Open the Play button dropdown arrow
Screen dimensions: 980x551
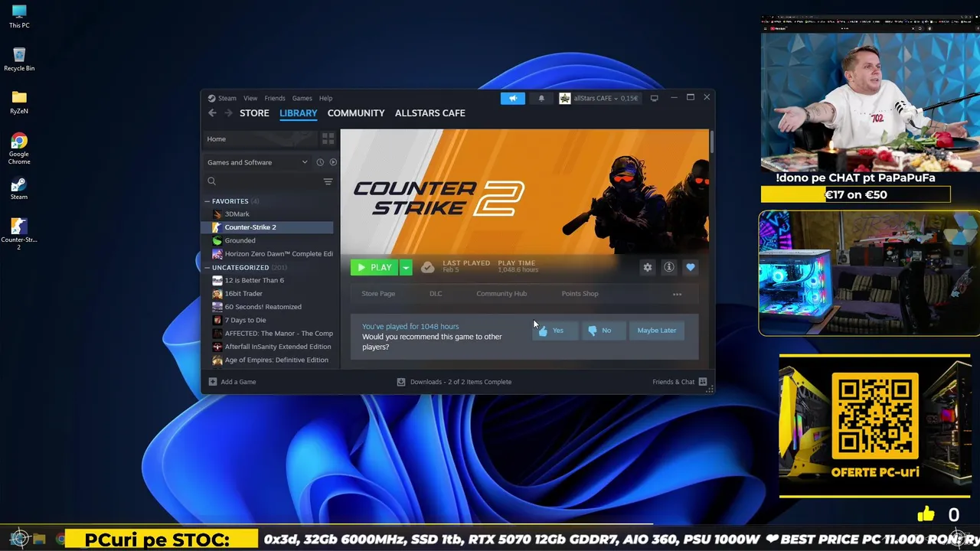click(406, 267)
